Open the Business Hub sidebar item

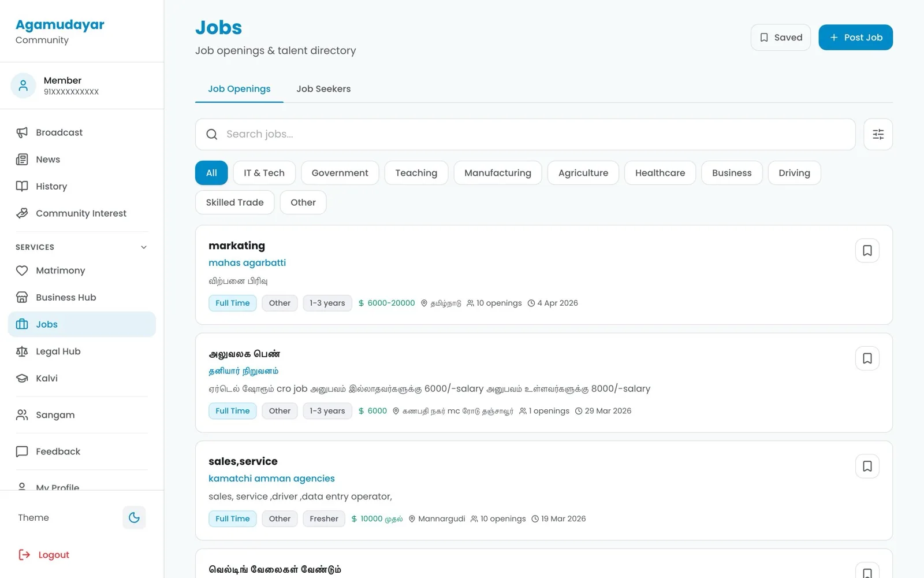[82, 297]
